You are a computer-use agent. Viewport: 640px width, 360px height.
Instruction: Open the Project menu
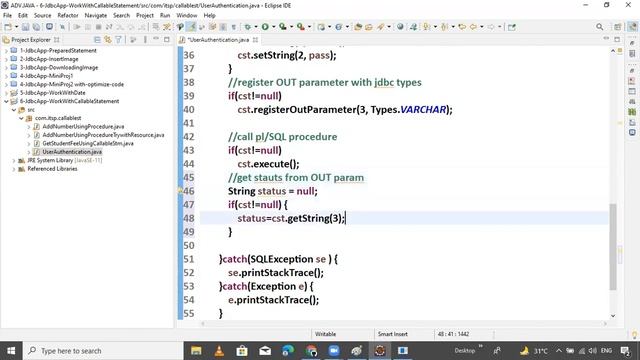click(x=145, y=16)
